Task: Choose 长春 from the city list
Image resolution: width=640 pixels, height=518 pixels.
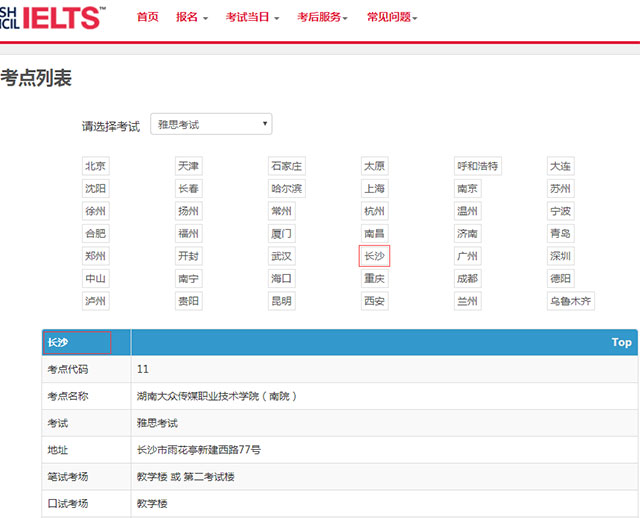Action: [189, 189]
